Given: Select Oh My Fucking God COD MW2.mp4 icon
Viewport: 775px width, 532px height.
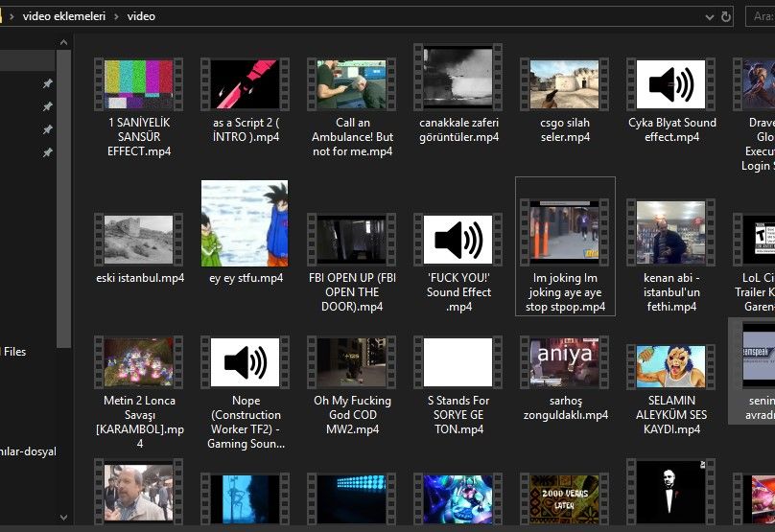Looking at the screenshot, I should click(351, 362).
